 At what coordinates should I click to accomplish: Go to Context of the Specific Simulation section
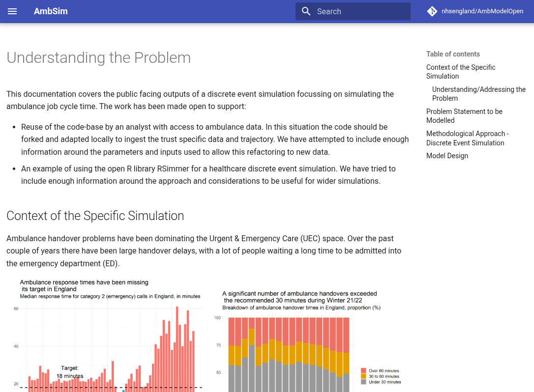pos(461,72)
